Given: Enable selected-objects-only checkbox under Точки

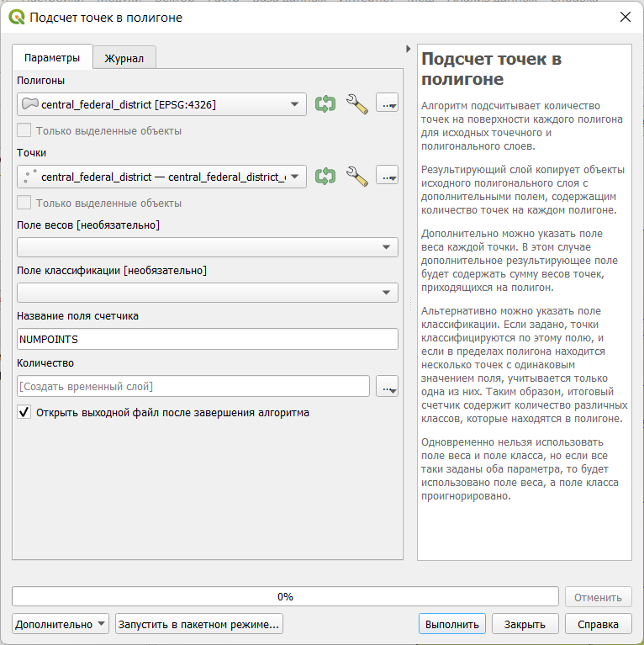Looking at the screenshot, I should coord(24,203).
